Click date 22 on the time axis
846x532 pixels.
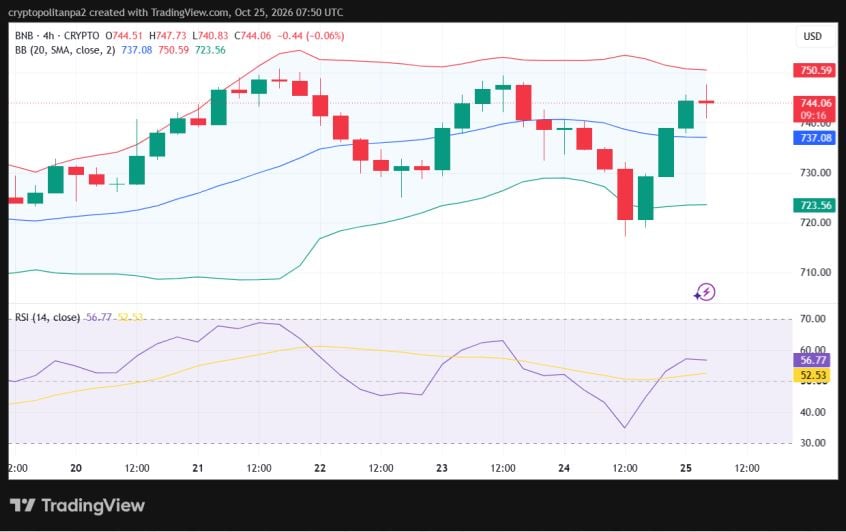point(320,468)
